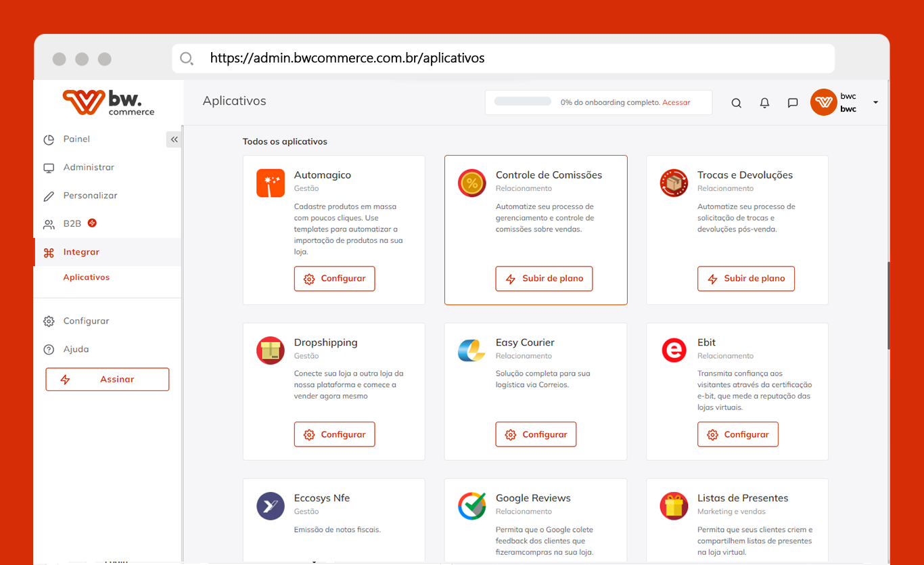Click the Acessar onboarding link
This screenshot has width=924, height=565.
click(676, 103)
